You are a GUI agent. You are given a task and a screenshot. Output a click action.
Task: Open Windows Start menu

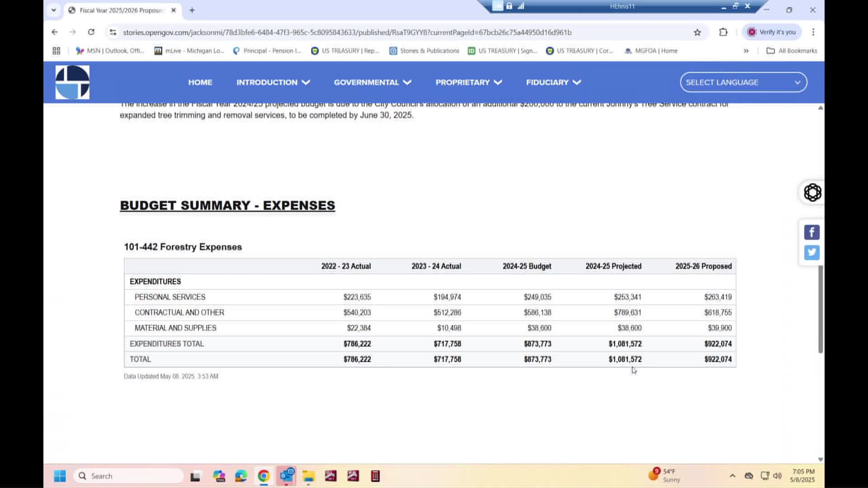(x=60, y=476)
